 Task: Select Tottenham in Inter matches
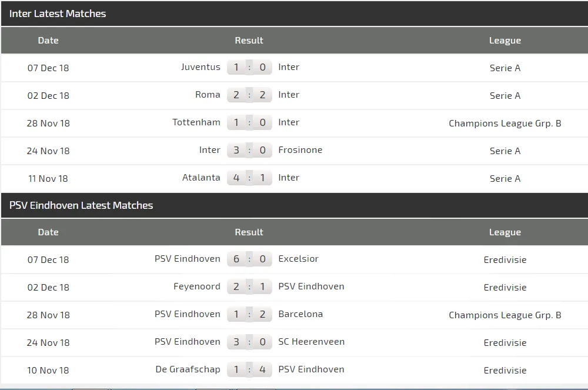tap(196, 122)
